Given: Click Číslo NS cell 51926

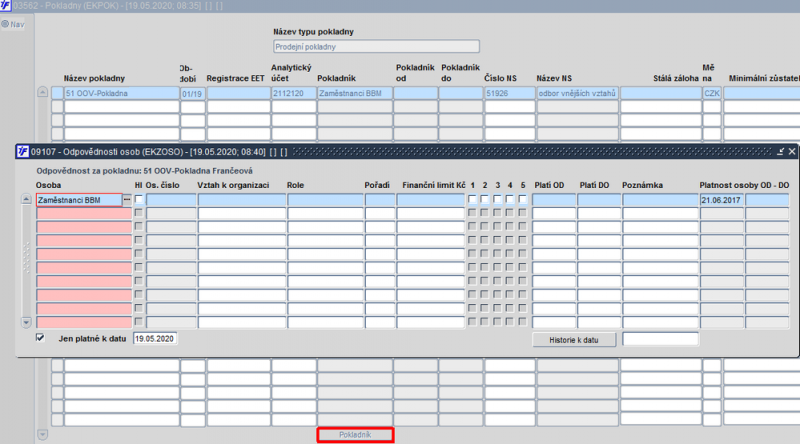Looking at the screenshot, I should click(x=509, y=93).
